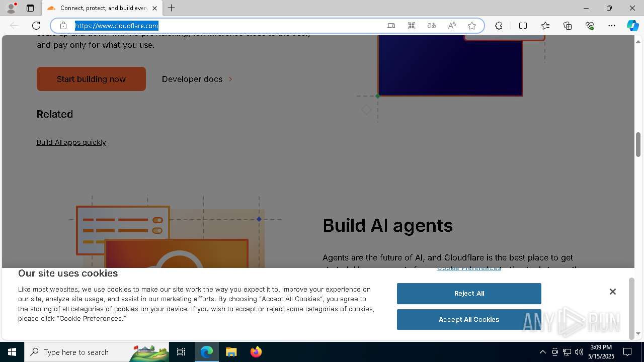Click the Build AI agents heading
This screenshot has height=362, width=644.
click(x=387, y=225)
